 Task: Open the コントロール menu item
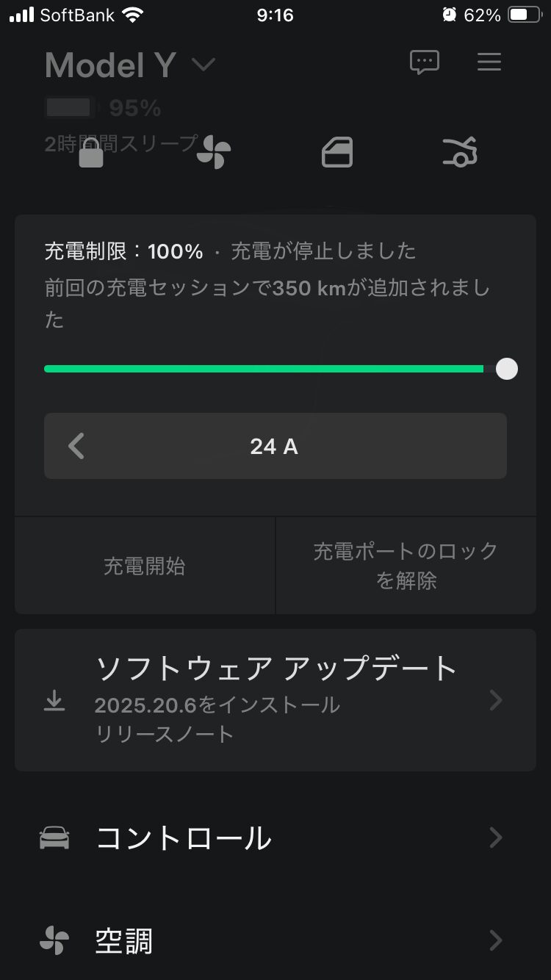click(184, 837)
